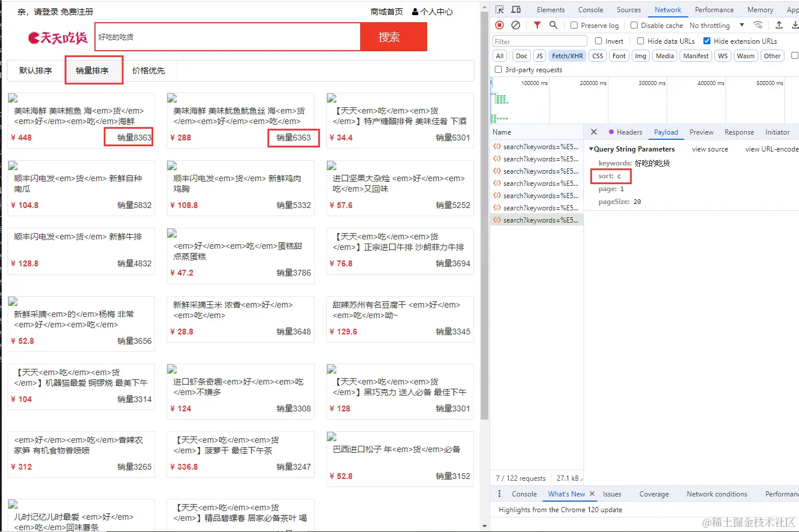Open the Coverage drawer tab
The height and width of the screenshot is (532, 799).
click(654, 494)
